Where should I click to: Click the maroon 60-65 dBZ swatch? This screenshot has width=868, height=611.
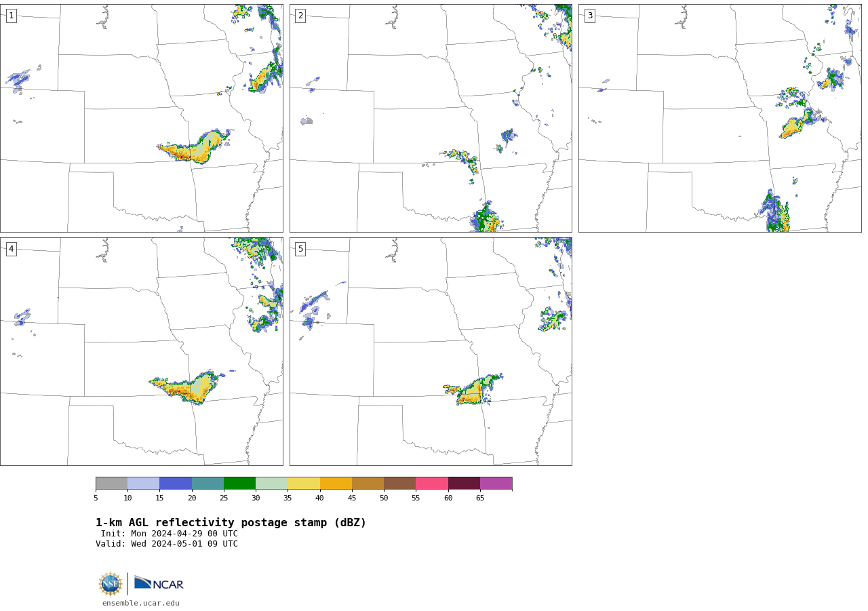point(464,483)
